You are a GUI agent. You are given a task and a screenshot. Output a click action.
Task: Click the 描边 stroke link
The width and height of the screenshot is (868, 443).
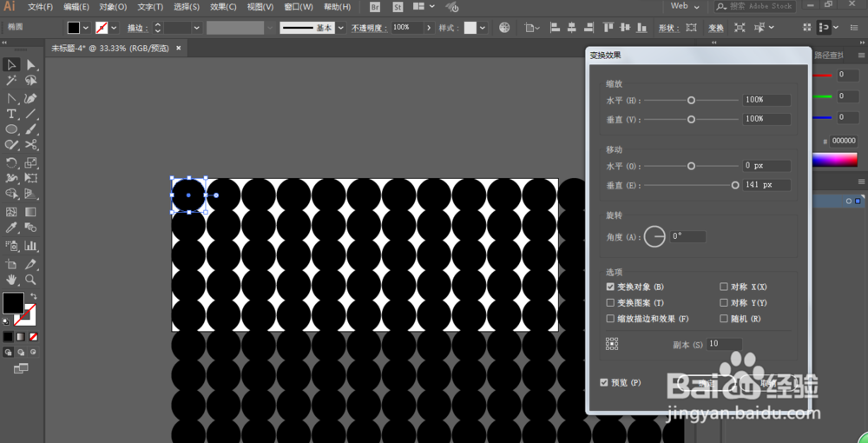tap(137, 28)
